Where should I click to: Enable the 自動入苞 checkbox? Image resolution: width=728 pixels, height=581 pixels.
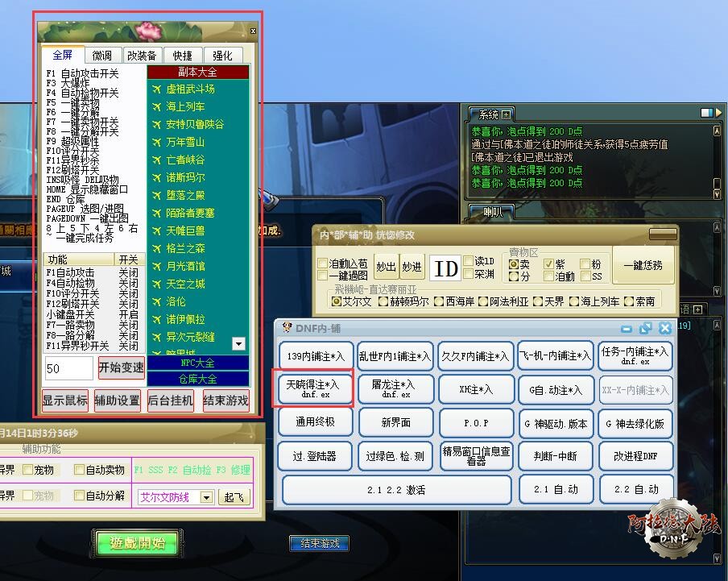323,264
